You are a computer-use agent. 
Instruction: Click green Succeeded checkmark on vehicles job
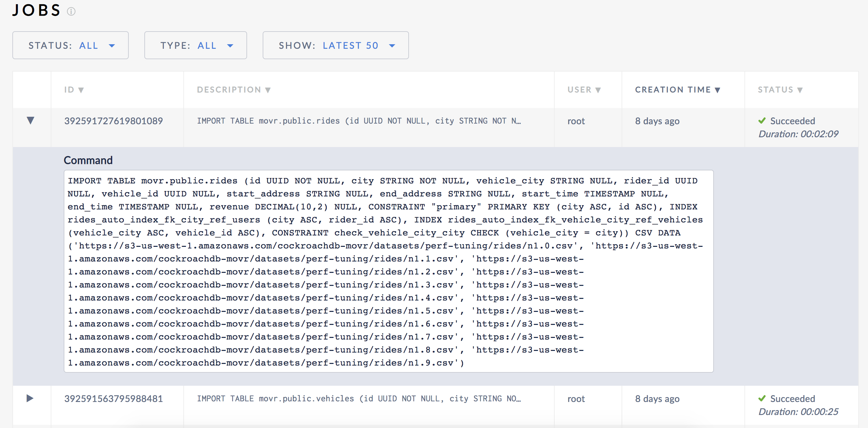pos(762,398)
